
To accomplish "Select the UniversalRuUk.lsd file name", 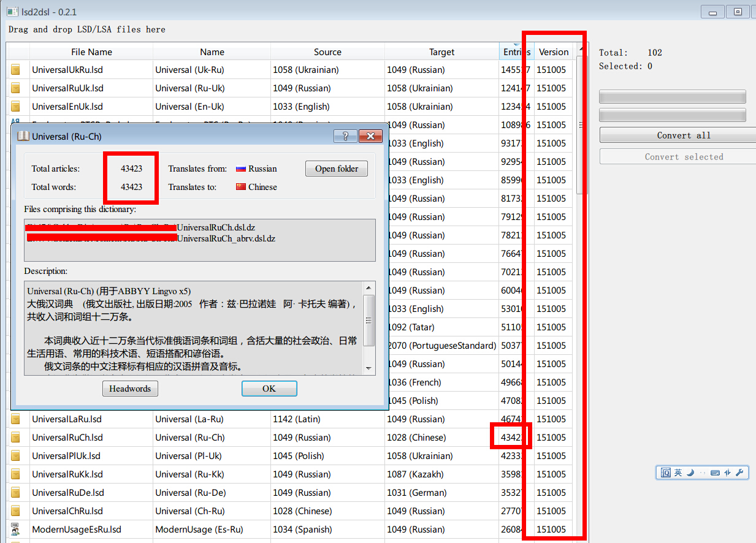I will pos(67,88).
